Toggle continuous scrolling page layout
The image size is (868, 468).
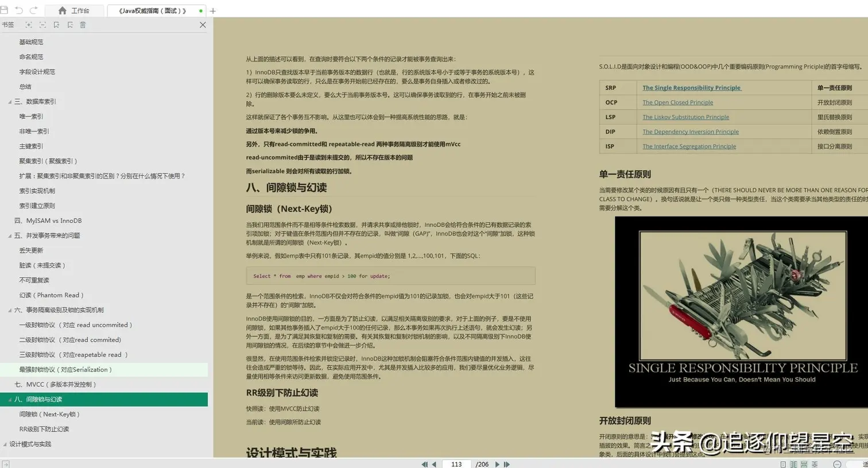tap(804, 464)
